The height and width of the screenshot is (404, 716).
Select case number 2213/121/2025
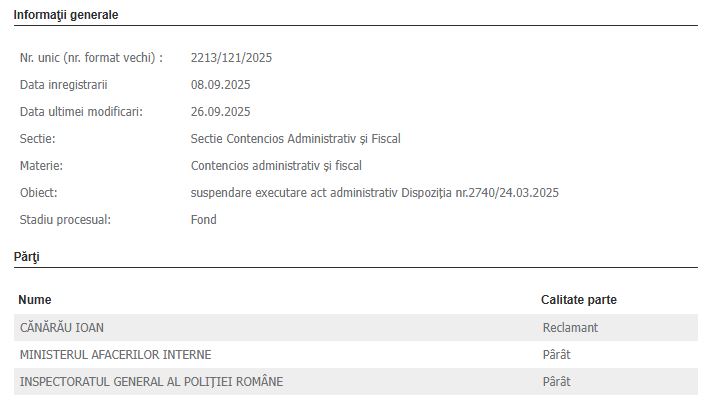[x=231, y=58]
